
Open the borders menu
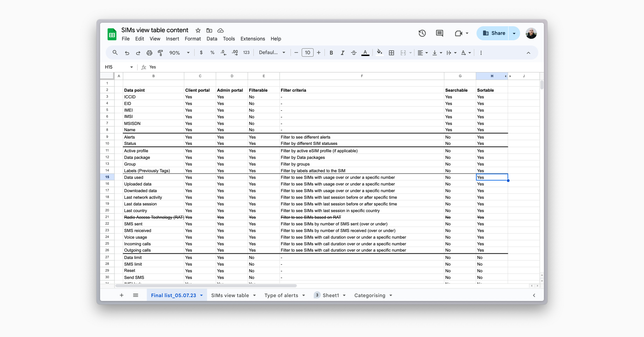tap(391, 52)
